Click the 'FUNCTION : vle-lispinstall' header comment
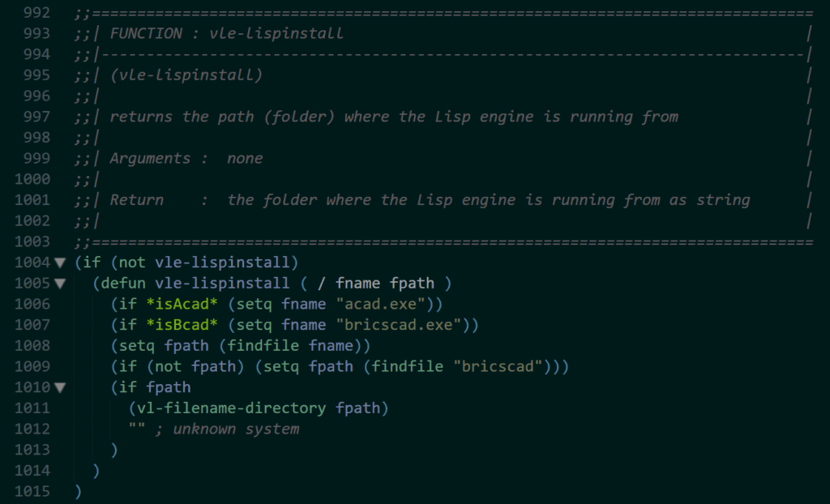Screen dimensions: 830x504 pyautogui.click(x=227, y=33)
